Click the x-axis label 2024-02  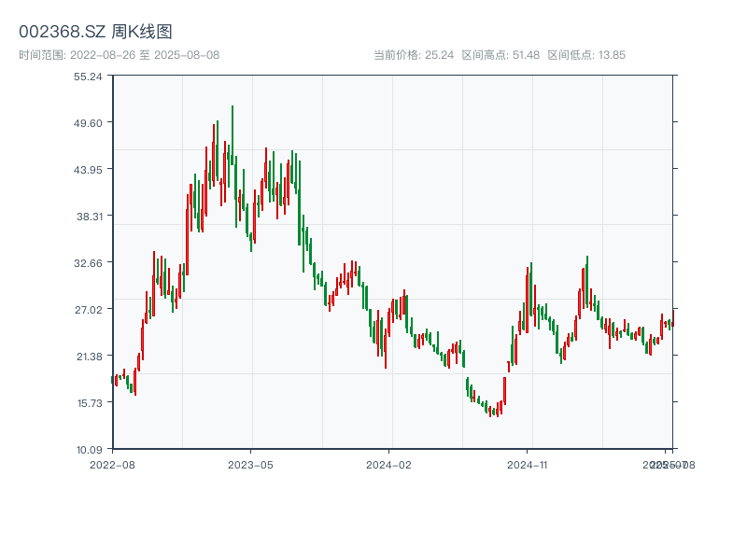[388, 465]
